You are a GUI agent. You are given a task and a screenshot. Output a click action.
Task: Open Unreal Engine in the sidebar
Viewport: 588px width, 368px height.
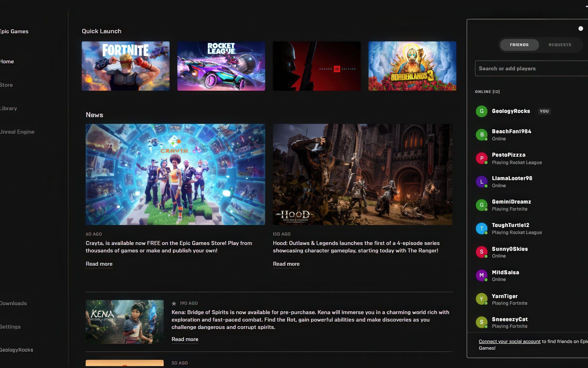click(17, 132)
